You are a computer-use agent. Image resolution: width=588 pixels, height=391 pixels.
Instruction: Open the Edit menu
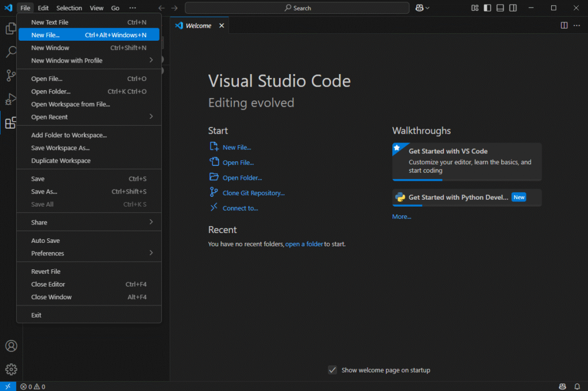[43, 8]
